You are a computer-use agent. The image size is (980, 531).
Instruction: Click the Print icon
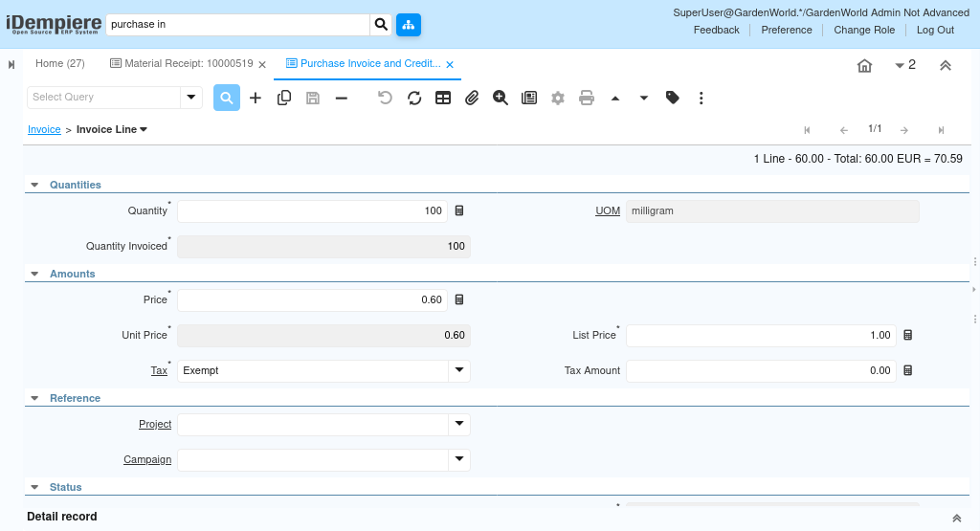(x=587, y=99)
